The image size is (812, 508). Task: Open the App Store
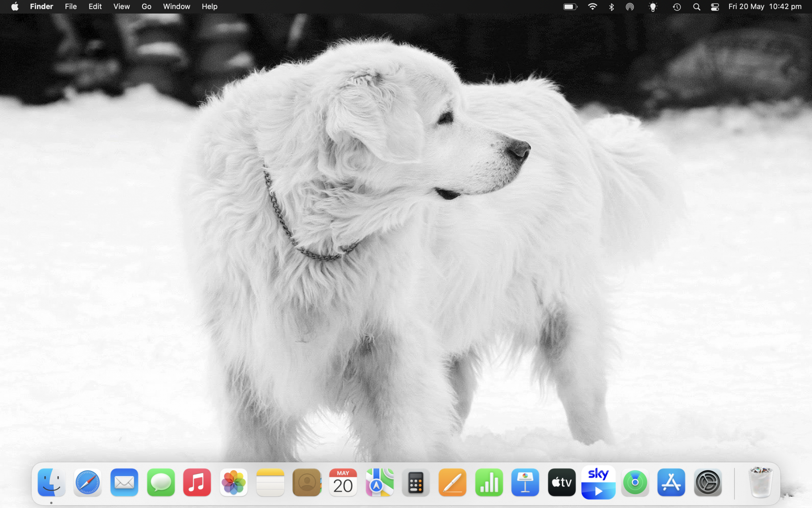click(671, 482)
